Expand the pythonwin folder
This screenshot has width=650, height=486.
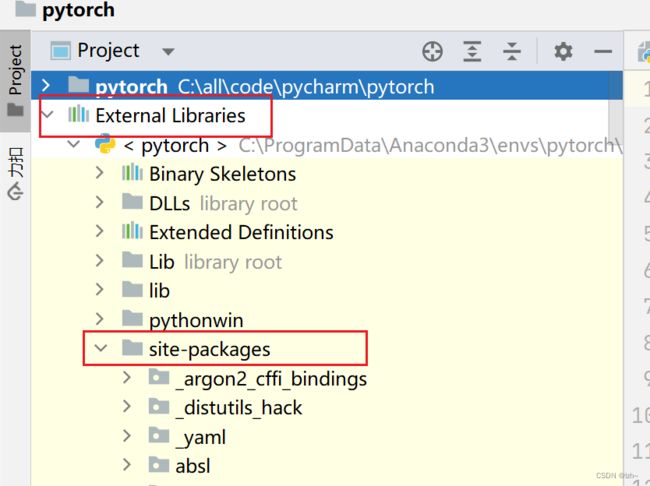coord(99,318)
